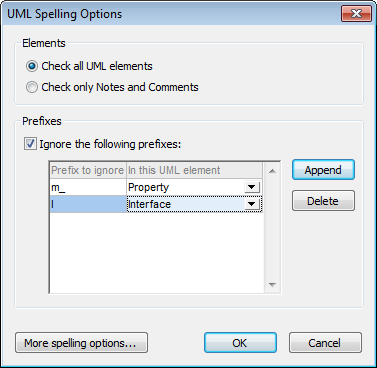Open the Property row dropdown arrow

point(252,187)
